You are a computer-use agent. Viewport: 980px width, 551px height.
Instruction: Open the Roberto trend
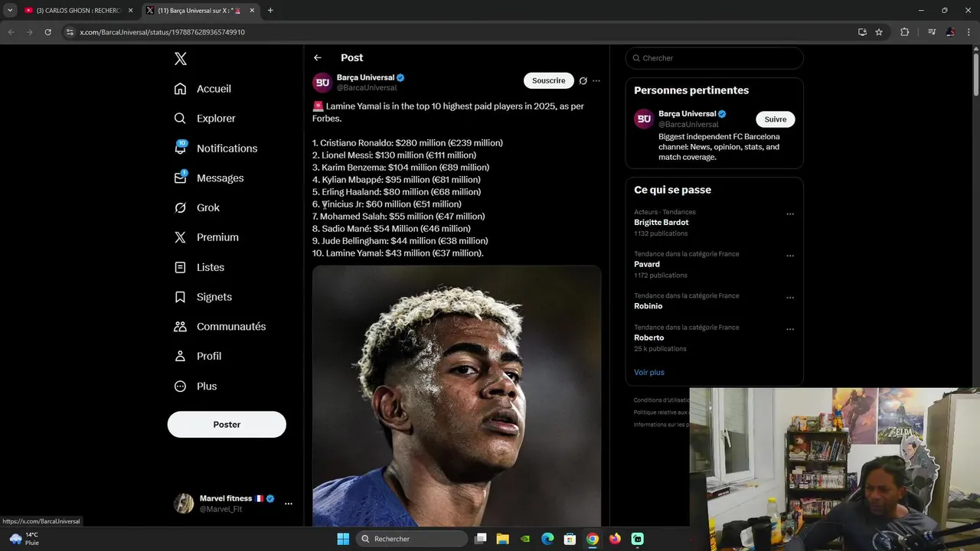(649, 337)
